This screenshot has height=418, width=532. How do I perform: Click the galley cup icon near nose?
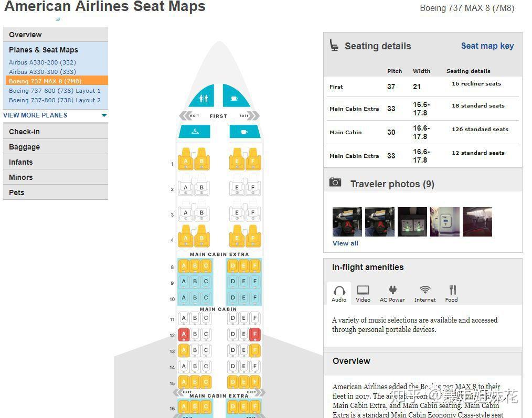[234, 98]
